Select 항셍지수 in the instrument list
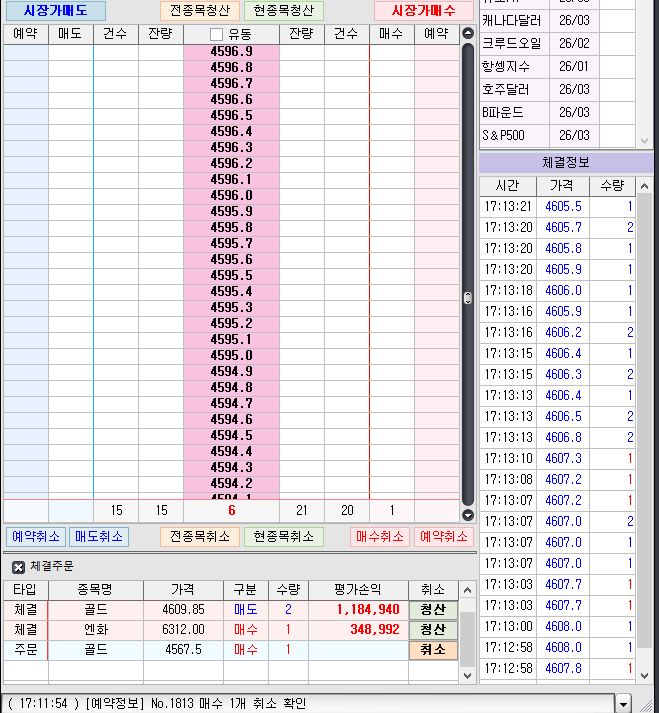Image resolution: width=659 pixels, height=713 pixels. click(x=506, y=67)
